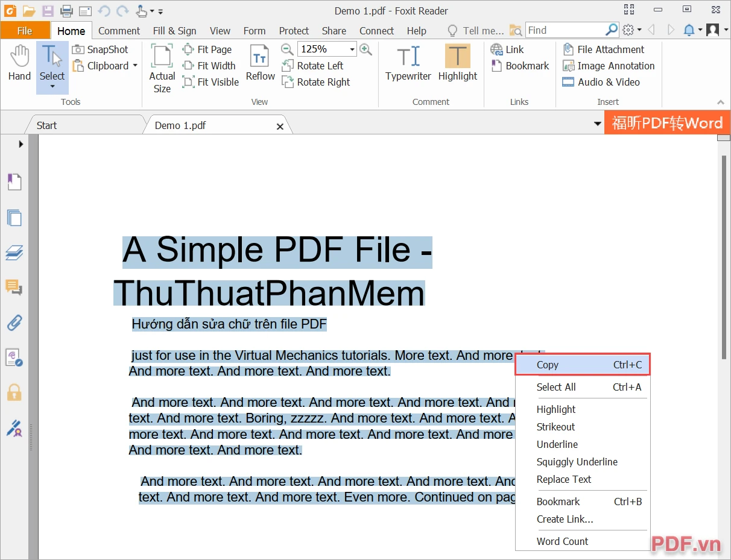Screen dimensions: 731x560
Task: Open the 125% zoom level dropdown
Action: click(x=352, y=49)
